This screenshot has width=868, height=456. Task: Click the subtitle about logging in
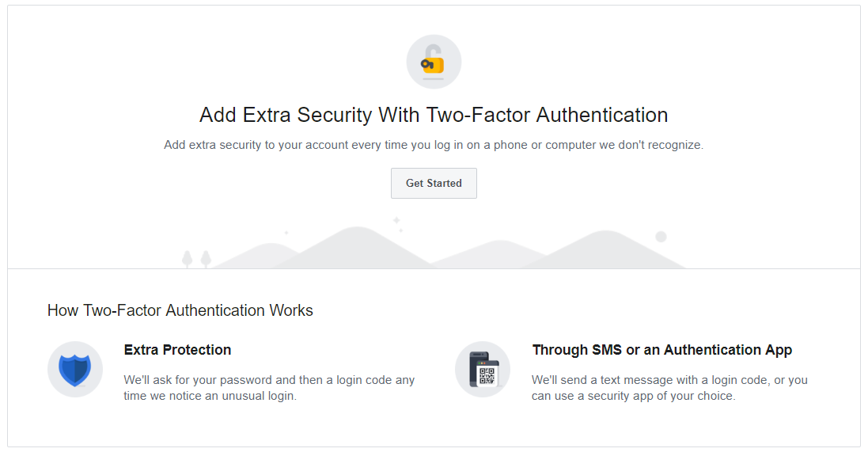point(434,145)
